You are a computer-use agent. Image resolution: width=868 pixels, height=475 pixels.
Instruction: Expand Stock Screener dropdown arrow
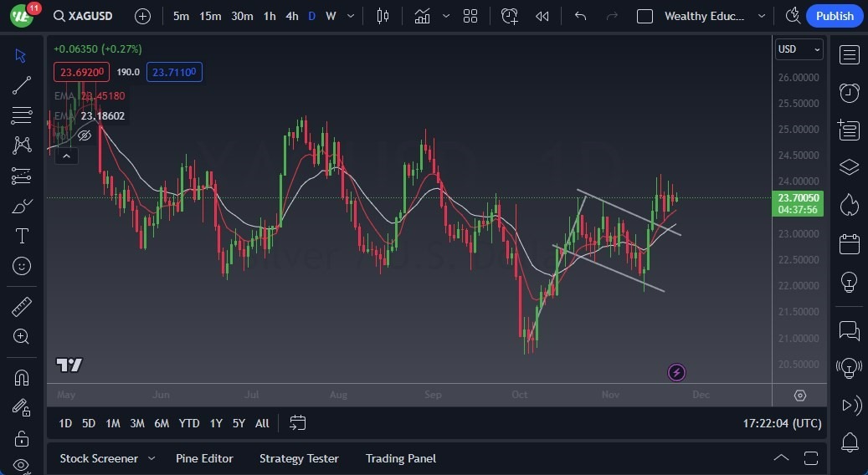[152, 458]
